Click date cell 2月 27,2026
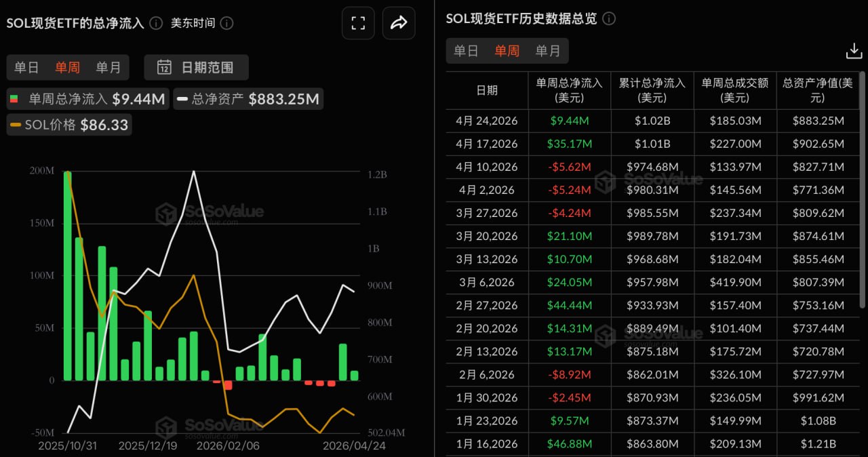Image resolution: width=868 pixels, height=457 pixels. coord(487,305)
